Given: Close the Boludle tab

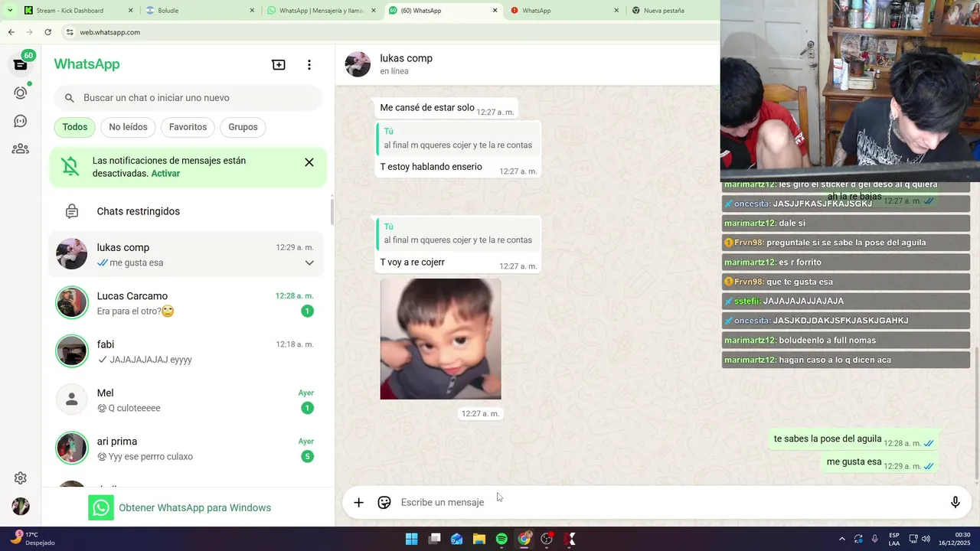Looking at the screenshot, I should point(252,11).
